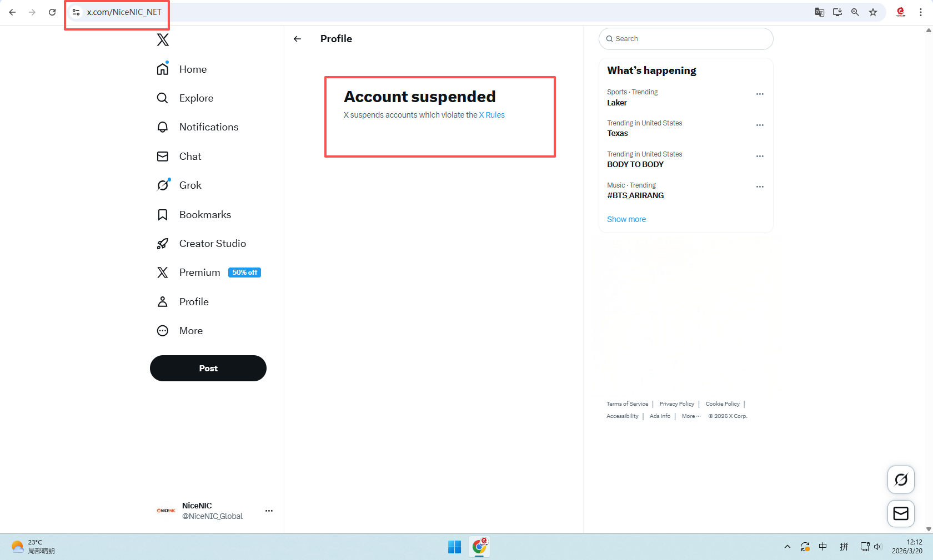Image resolution: width=933 pixels, height=560 pixels.
Task: Open Chat from sidebar
Action: pos(179,157)
